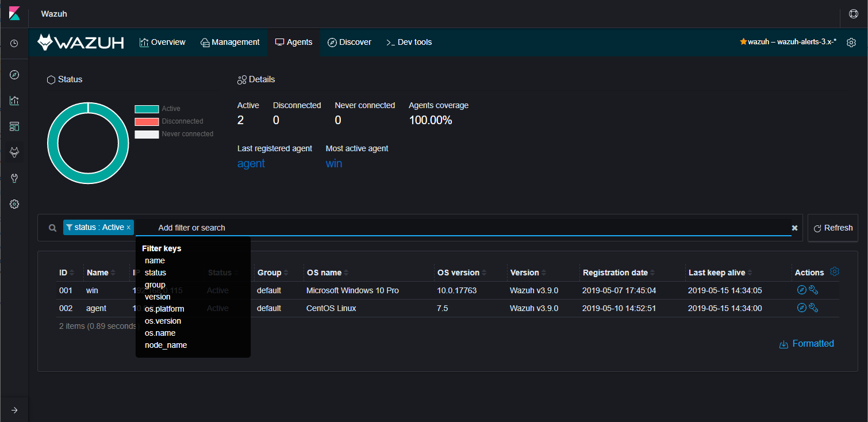Open agent 002 configuration with the wrench icon
Viewport: 868px width, 422px height.
813,308
